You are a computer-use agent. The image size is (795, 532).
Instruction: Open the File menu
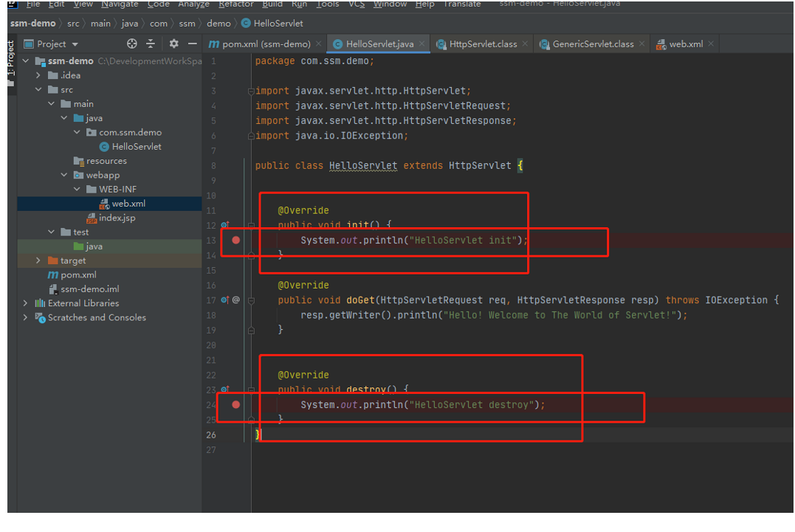coord(33,4)
